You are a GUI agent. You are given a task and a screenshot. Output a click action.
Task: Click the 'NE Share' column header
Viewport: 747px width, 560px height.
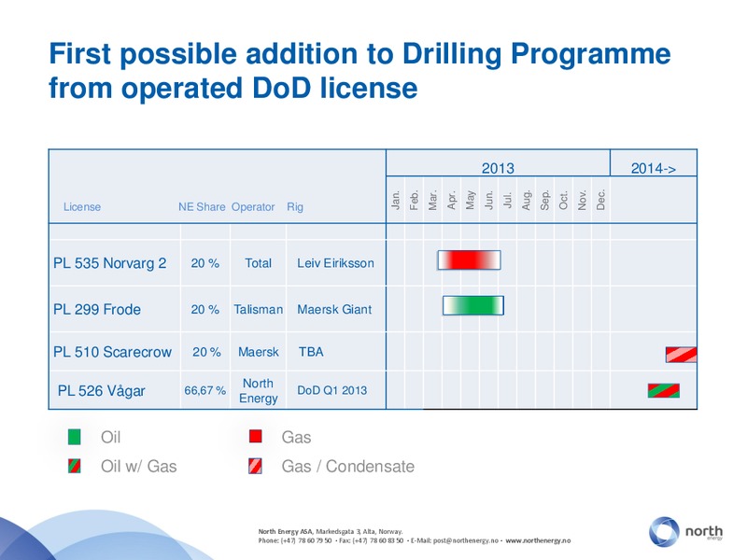[202, 207]
